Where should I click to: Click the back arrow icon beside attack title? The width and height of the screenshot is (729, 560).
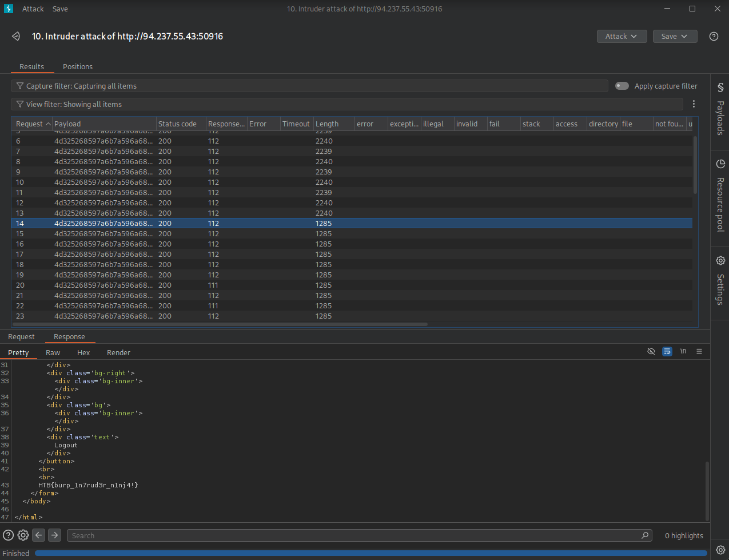pyautogui.click(x=16, y=36)
